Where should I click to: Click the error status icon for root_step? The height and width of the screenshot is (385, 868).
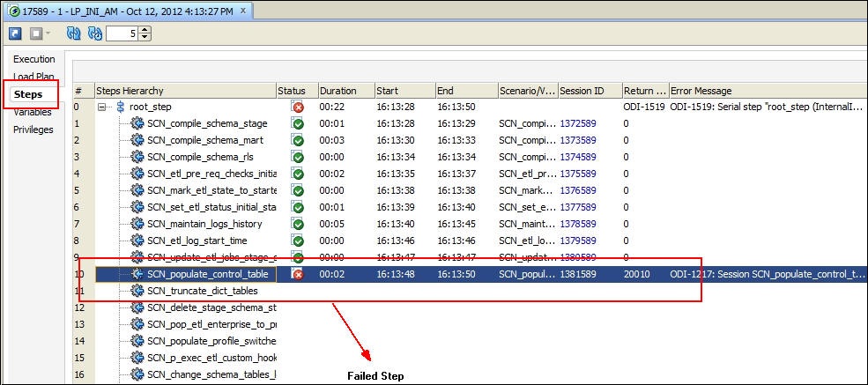pos(298,107)
